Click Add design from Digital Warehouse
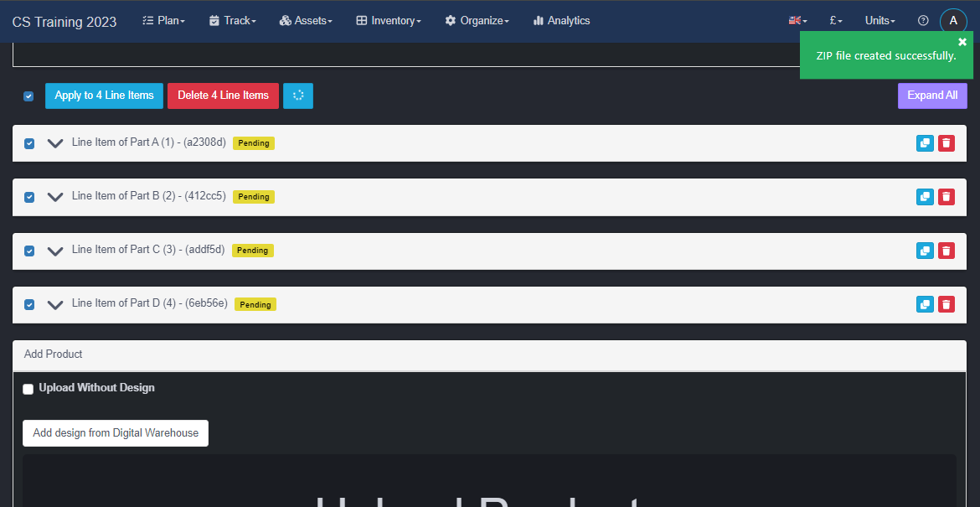The height and width of the screenshot is (507, 980). click(116, 433)
